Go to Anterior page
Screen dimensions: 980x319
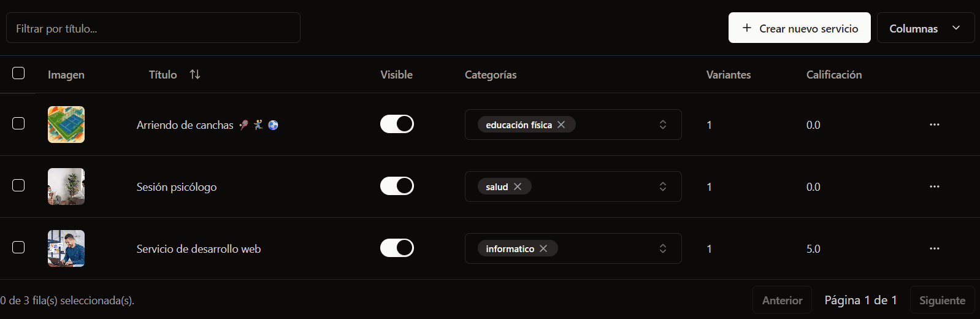[782, 300]
